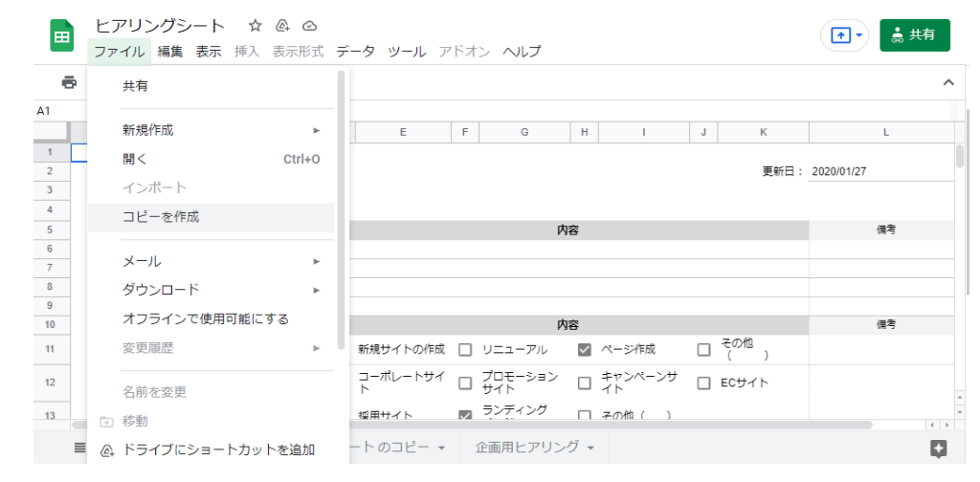Open the all sheets list icon

click(x=80, y=447)
